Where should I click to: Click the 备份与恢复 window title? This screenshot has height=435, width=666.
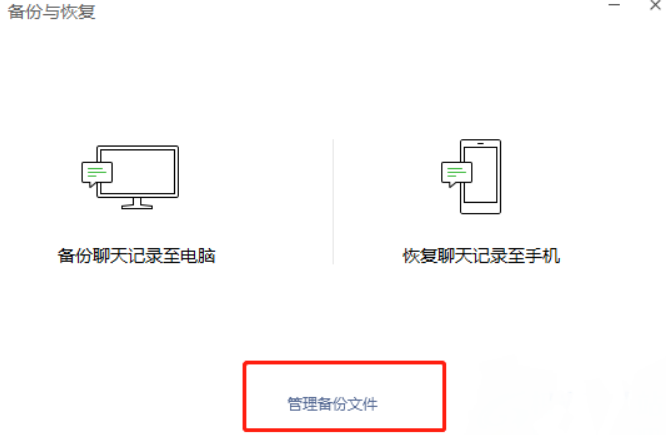[51, 12]
